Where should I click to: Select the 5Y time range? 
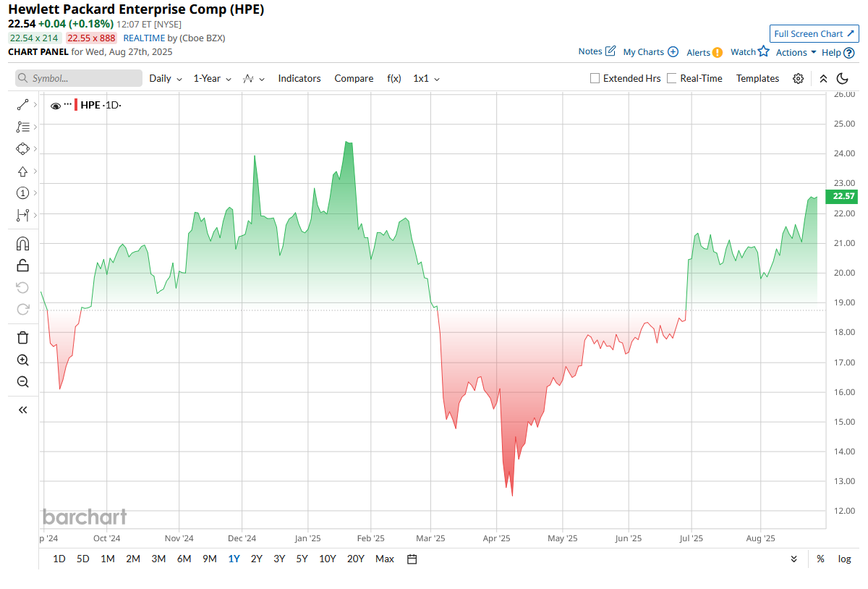(302, 559)
